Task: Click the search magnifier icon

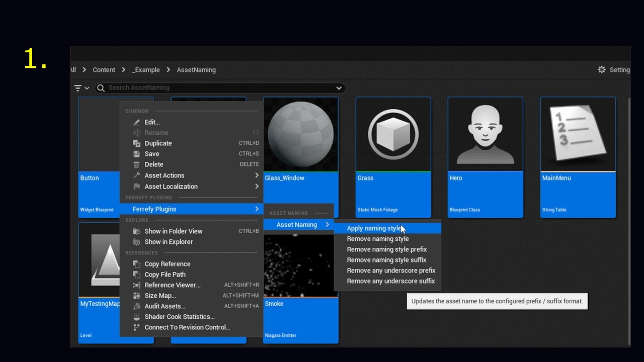Action: 101,87
